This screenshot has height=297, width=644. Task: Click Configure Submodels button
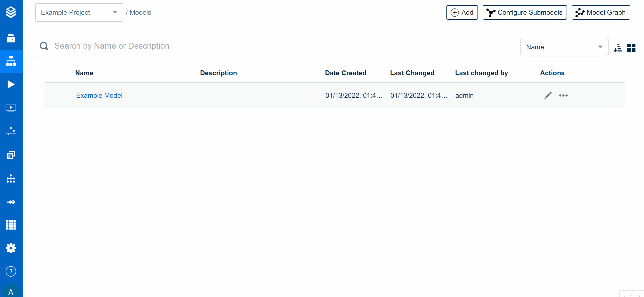pos(525,12)
